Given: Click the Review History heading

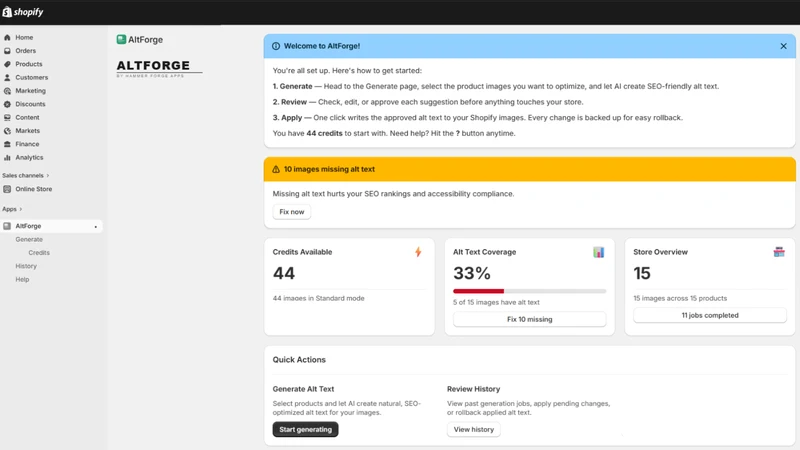Looking at the screenshot, I should (473, 389).
